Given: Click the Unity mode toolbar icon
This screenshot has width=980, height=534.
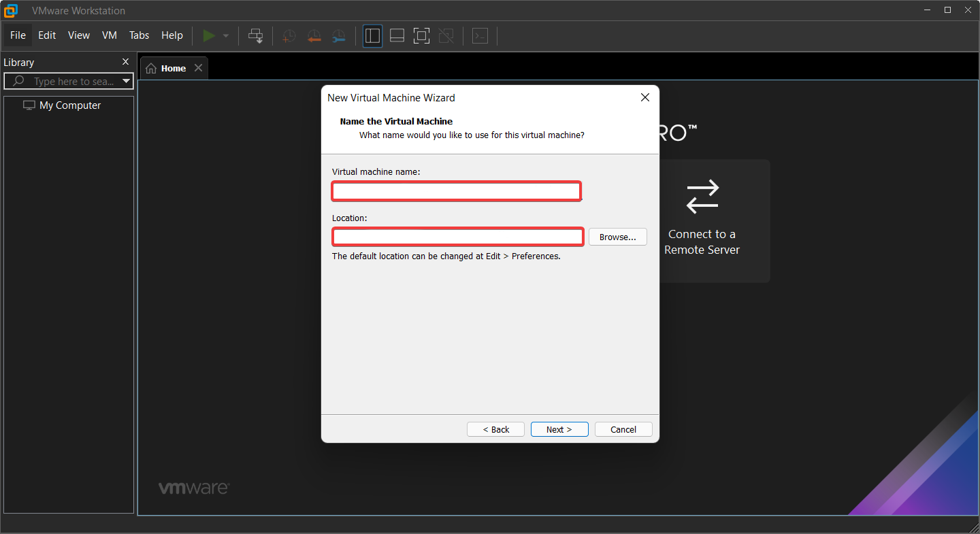Looking at the screenshot, I should 446,36.
